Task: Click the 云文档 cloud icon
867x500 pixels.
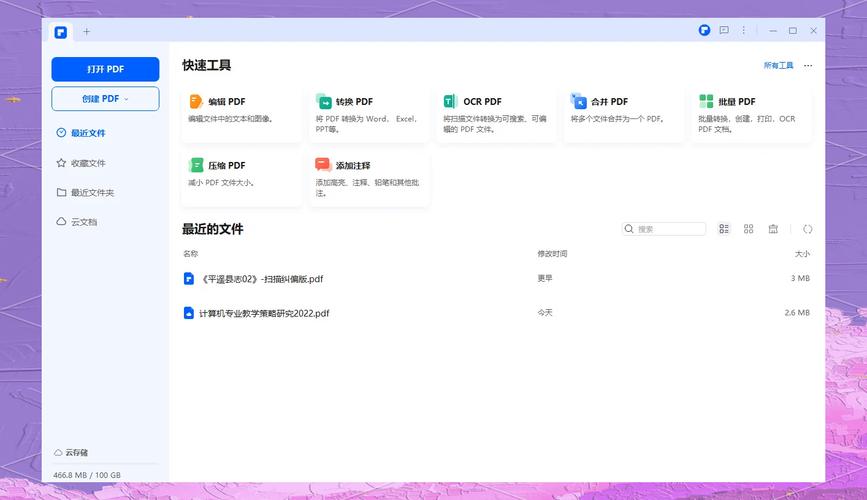Action: (x=61, y=221)
